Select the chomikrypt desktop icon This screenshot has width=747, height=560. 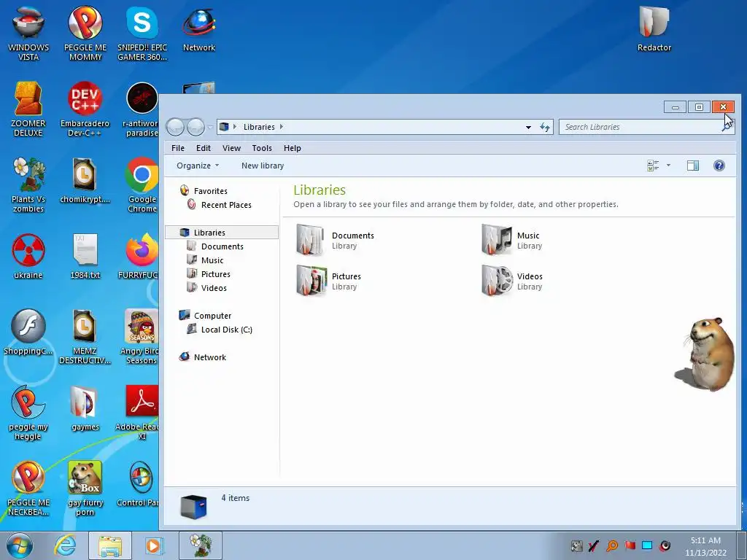85,181
